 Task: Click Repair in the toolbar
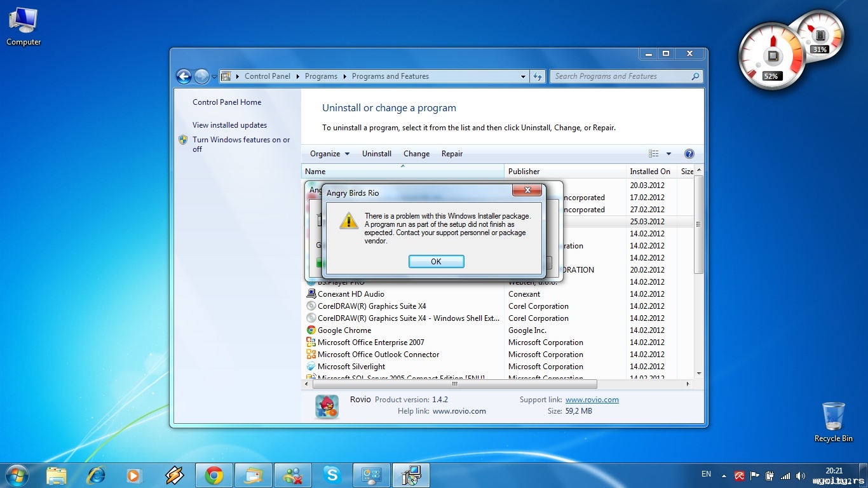[x=452, y=154]
